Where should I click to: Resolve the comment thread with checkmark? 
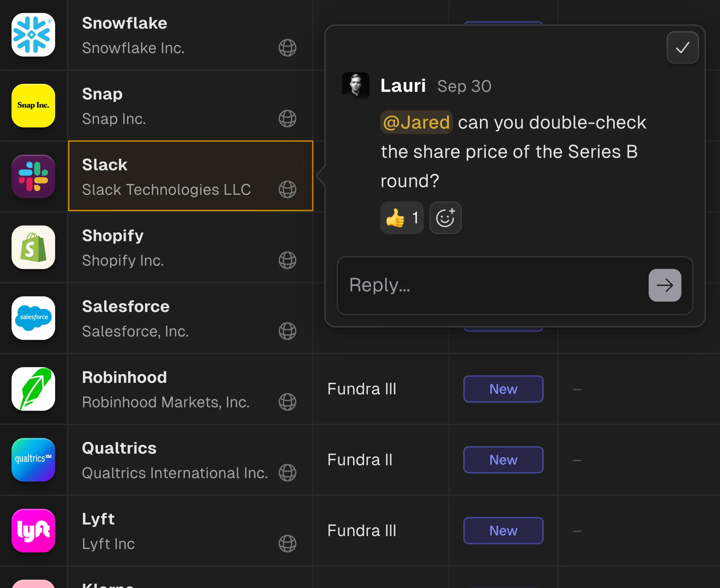(682, 47)
